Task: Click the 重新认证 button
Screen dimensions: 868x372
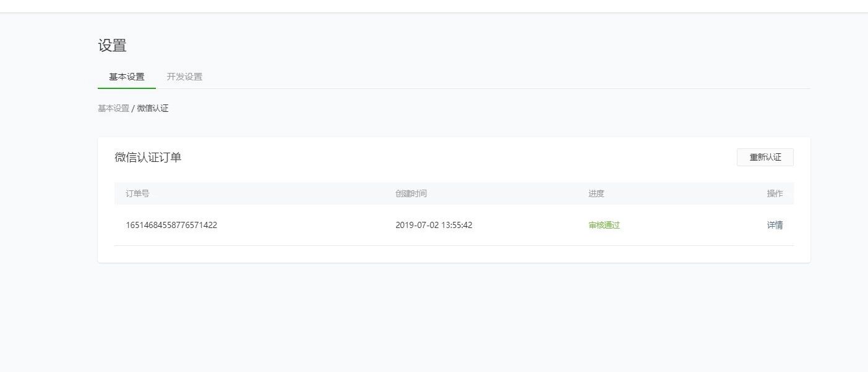Action: 765,157
